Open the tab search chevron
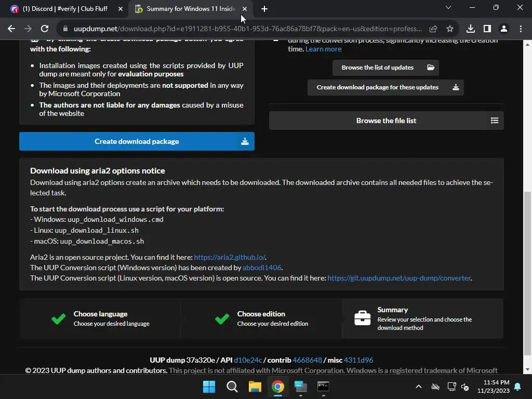The image size is (532, 399). coord(448,7)
